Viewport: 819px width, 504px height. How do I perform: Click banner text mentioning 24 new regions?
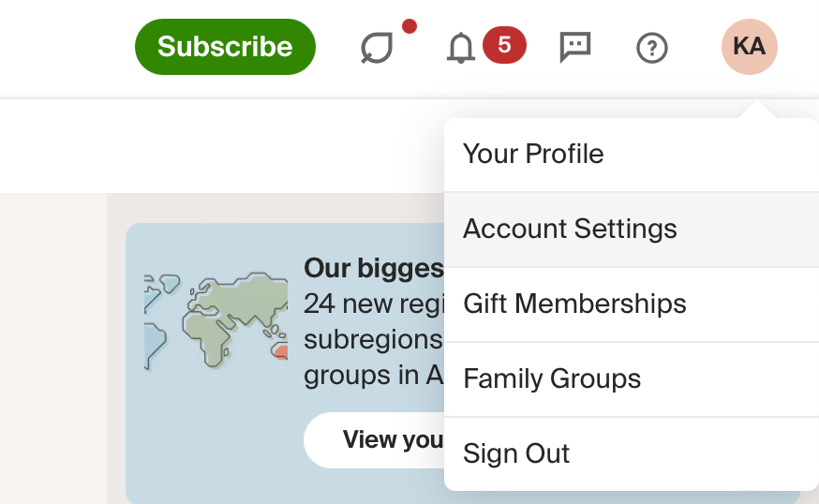[374, 304]
